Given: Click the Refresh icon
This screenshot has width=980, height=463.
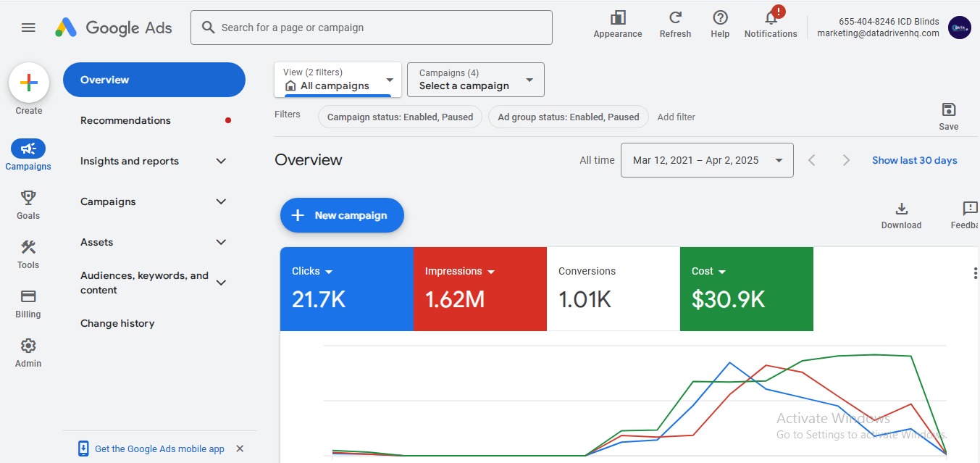Looking at the screenshot, I should [675, 18].
